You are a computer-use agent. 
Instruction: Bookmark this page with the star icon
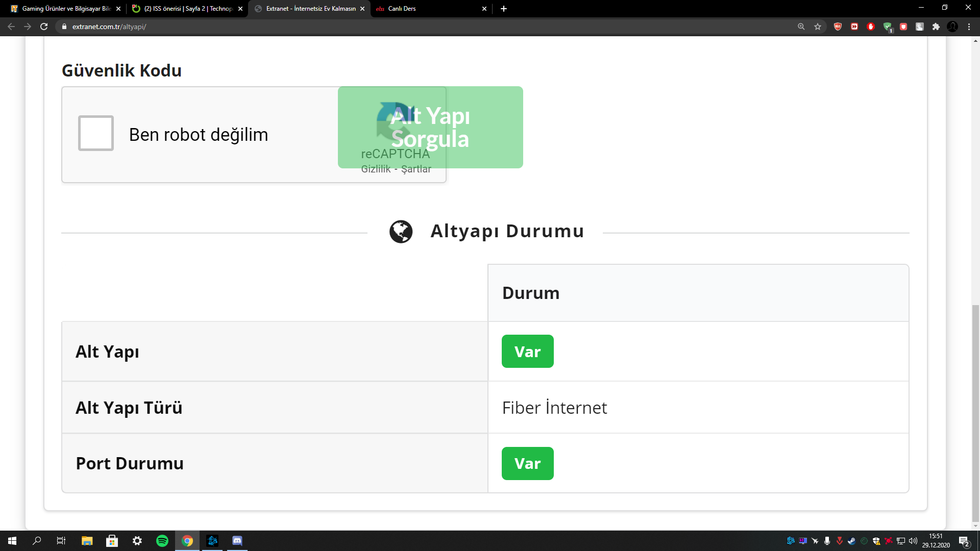pos(818,27)
